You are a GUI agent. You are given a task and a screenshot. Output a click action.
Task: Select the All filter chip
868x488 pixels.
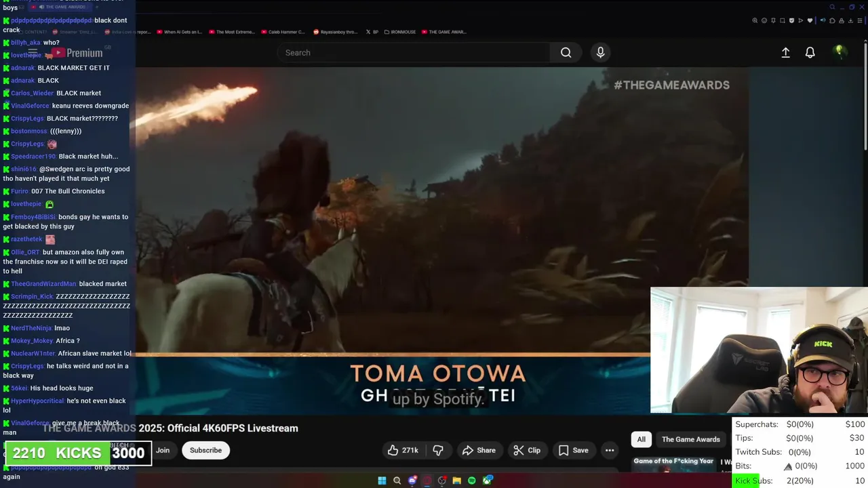(641, 439)
